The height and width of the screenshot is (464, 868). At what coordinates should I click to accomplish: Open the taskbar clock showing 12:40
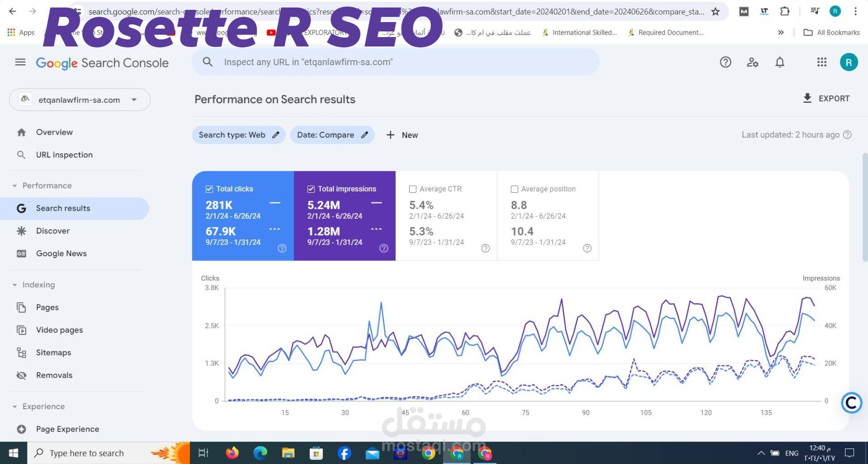[x=820, y=453]
